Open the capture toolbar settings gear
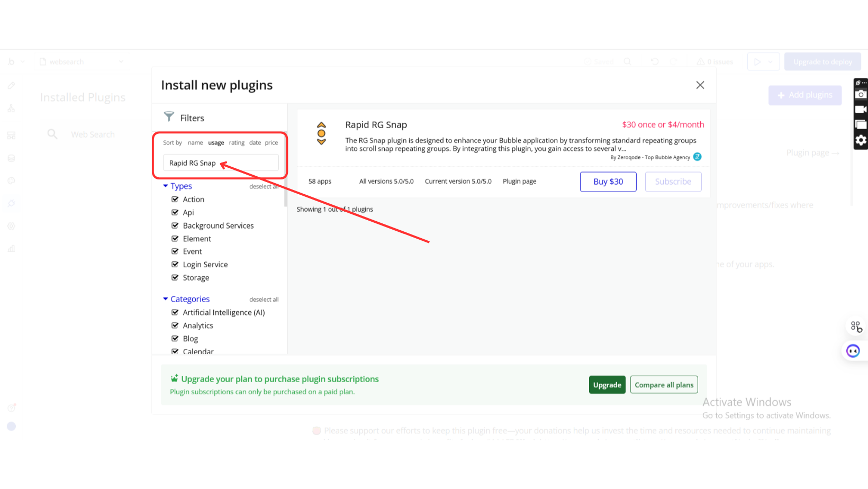This screenshot has width=868, height=489. [x=861, y=140]
